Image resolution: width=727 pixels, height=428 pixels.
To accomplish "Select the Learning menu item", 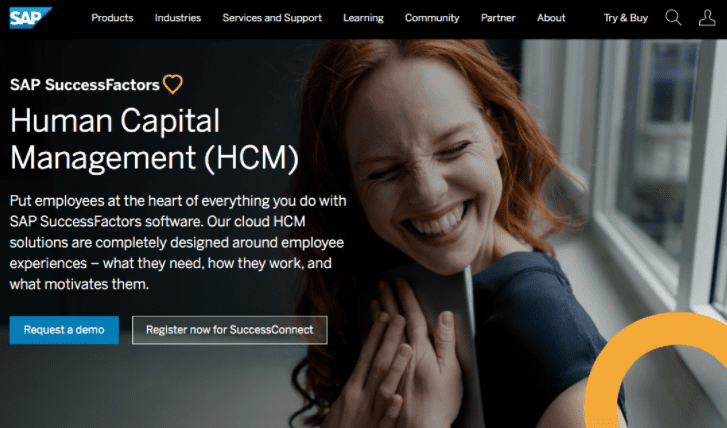I will point(363,18).
